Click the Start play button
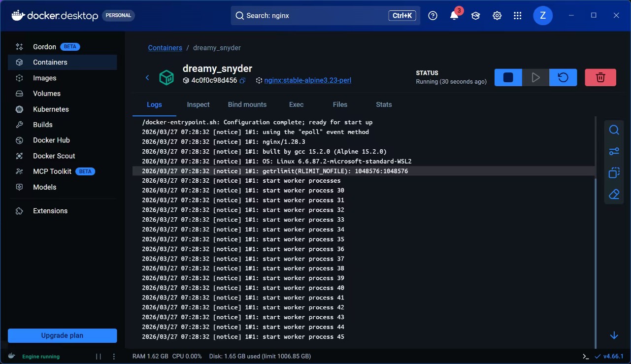 pyautogui.click(x=536, y=77)
